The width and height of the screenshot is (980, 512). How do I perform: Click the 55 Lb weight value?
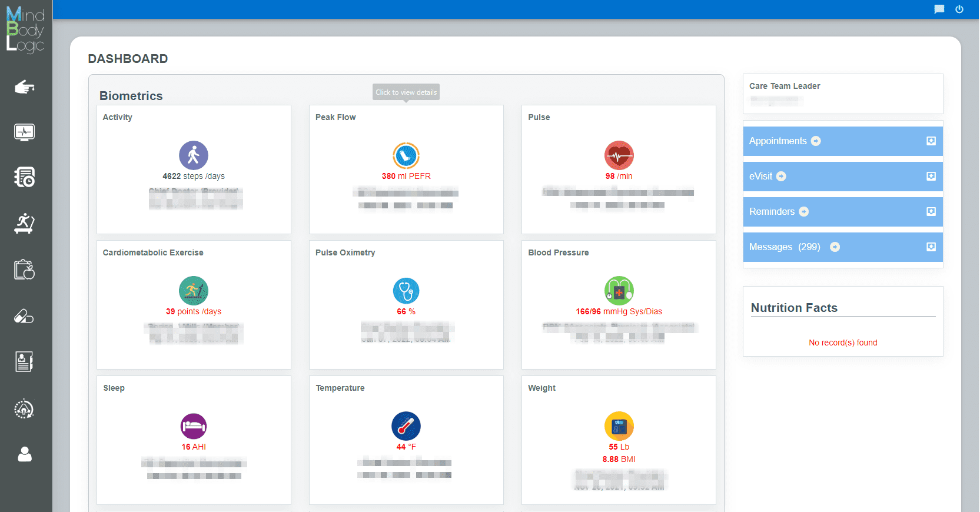point(619,447)
